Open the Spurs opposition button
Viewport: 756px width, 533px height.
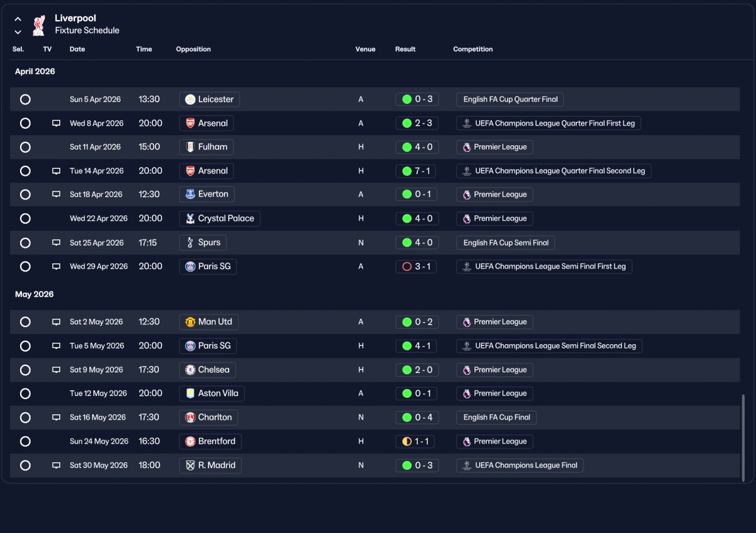[203, 243]
